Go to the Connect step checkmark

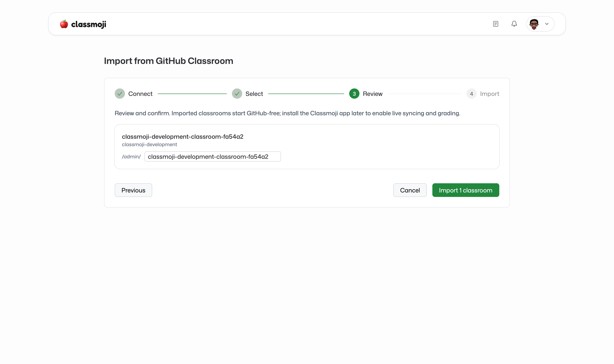tap(120, 94)
